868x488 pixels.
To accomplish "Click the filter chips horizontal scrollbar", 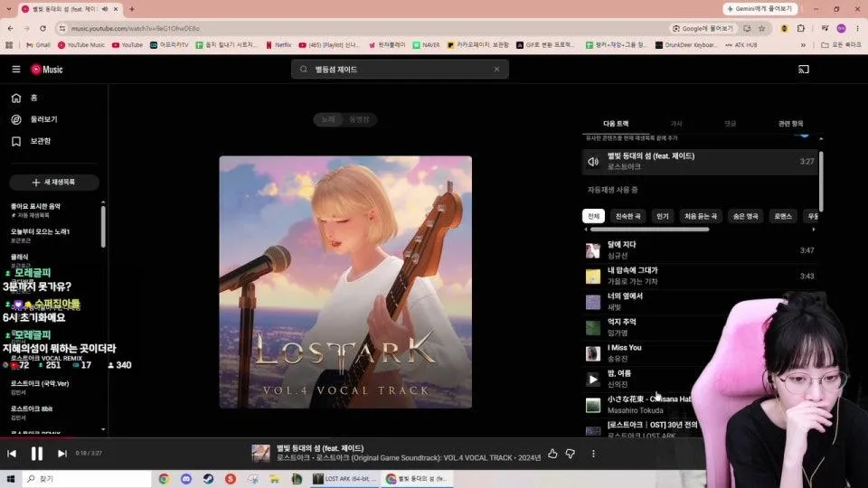I will [649, 229].
